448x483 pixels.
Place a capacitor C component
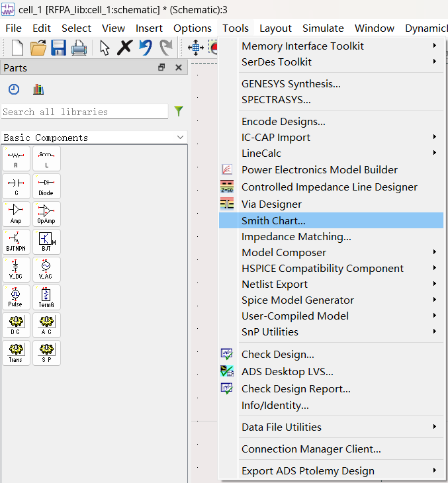click(x=16, y=187)
